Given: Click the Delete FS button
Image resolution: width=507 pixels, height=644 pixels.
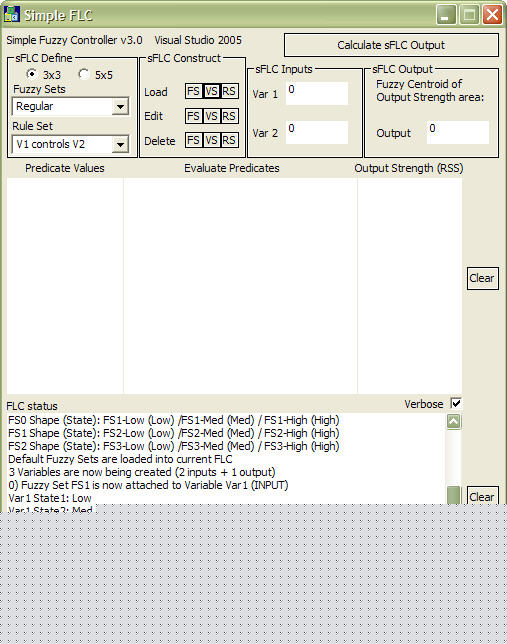Looking at the screenshot, I should tap(193, 140).
